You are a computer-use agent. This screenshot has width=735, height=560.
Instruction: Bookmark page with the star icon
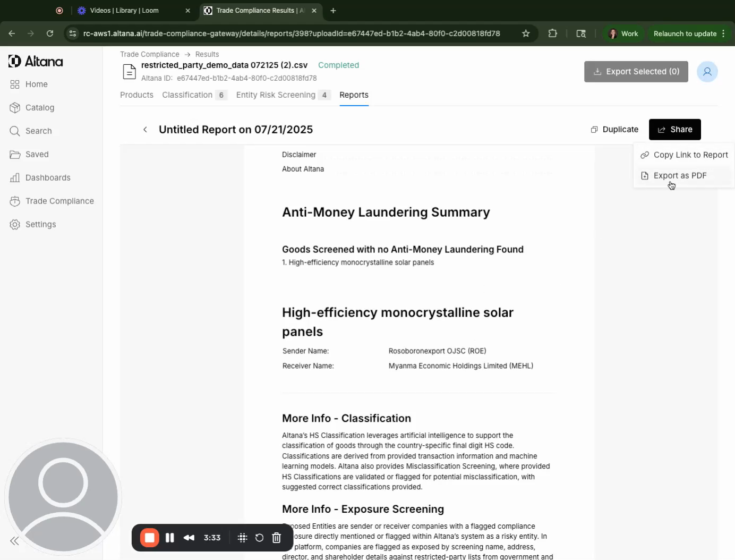tap(526, 33)
